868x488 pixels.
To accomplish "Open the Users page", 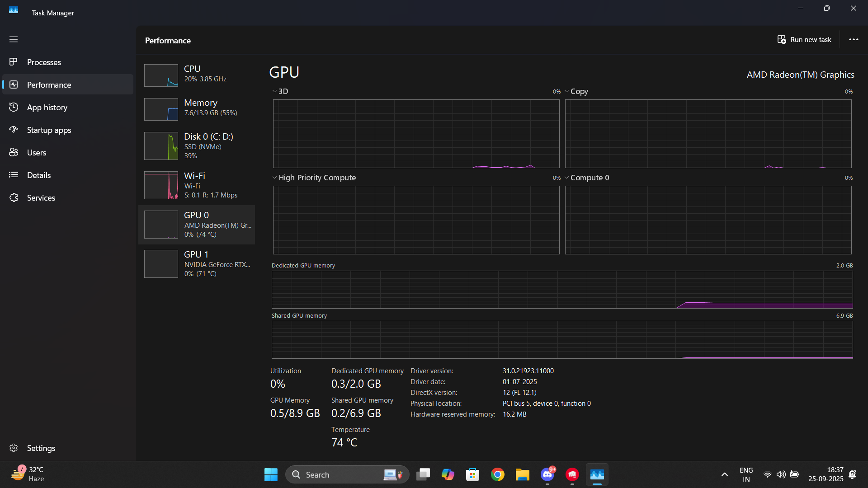I will (x=36, y=153).
